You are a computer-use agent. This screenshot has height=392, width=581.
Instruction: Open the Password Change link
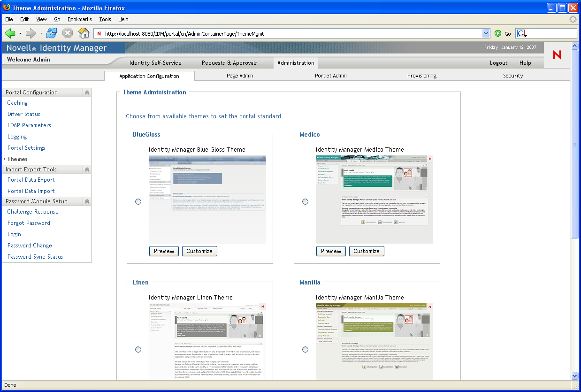click(x=30, y=246)
